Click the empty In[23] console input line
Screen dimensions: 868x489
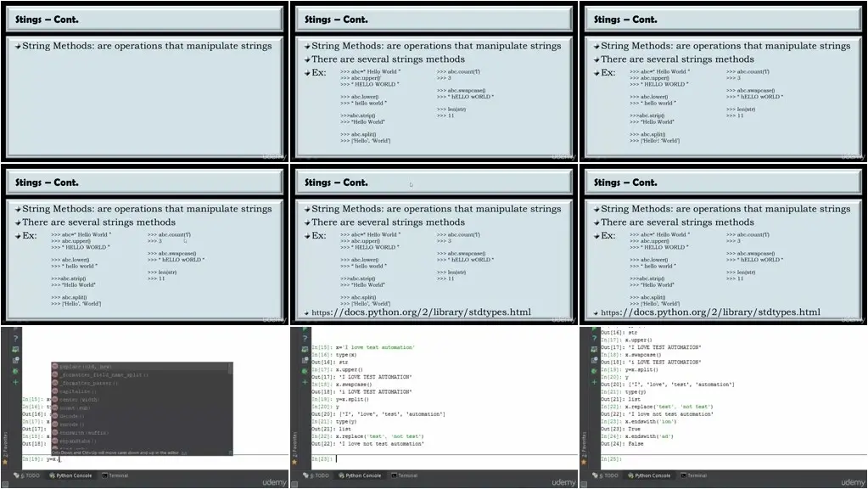pos(444,458)
